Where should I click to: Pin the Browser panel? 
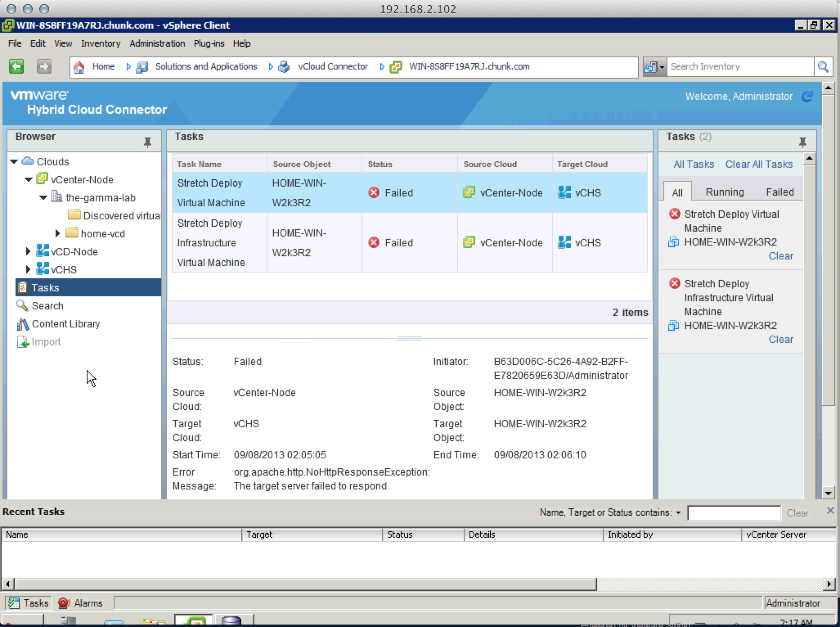148,142
